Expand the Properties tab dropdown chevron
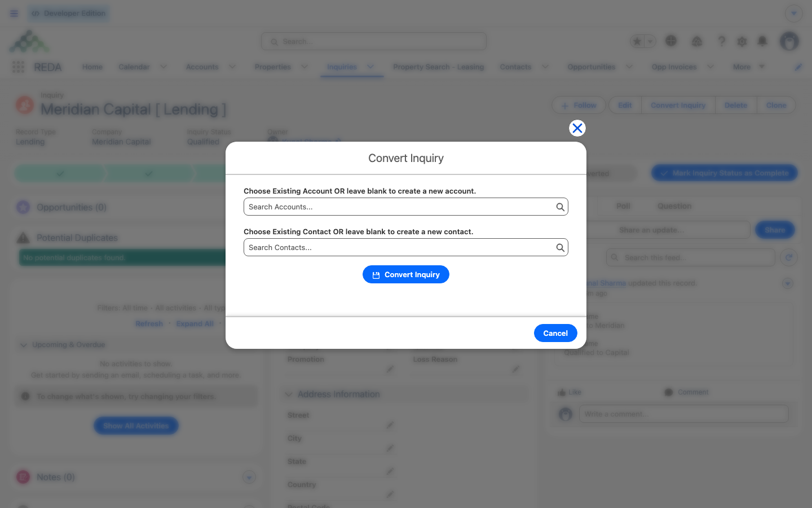The height and width of the screenshot is (508, 812). [x=304, y=67]
